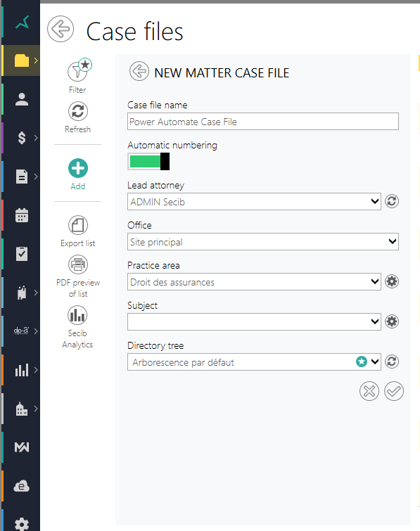420x531 pixels.
Task: Click the favorite star in Directory tree field
Action: 362,362
